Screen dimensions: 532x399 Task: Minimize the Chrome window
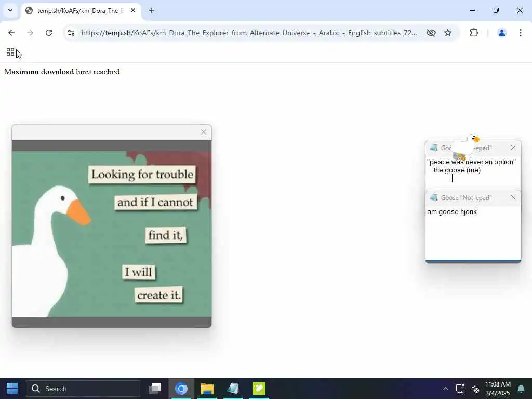tap(472, 10)
